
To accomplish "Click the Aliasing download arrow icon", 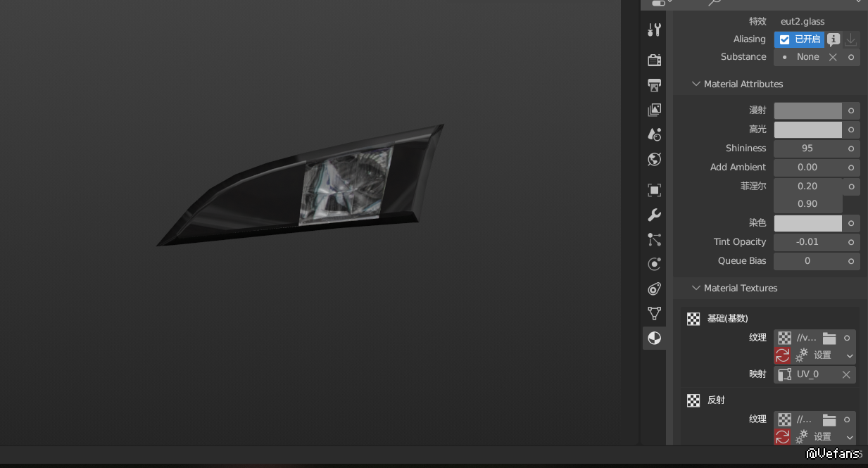I will (x=850, y=39).
